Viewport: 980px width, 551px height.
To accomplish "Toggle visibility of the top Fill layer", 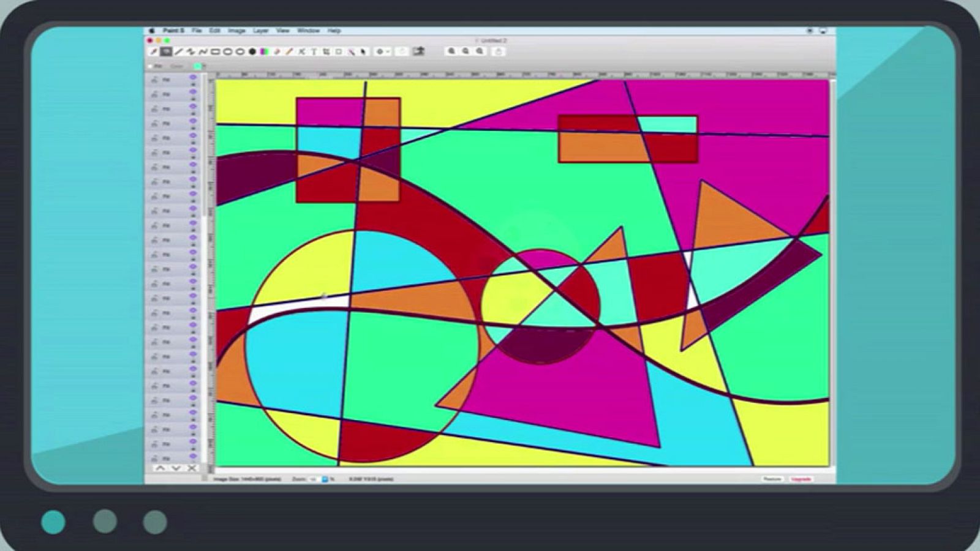I will (x=193, y=78).
